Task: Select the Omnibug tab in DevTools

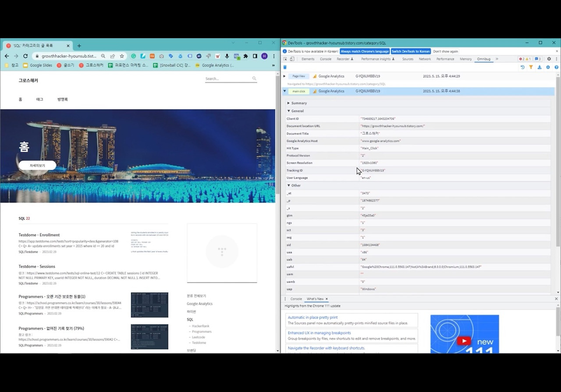Action: (484, 59)
